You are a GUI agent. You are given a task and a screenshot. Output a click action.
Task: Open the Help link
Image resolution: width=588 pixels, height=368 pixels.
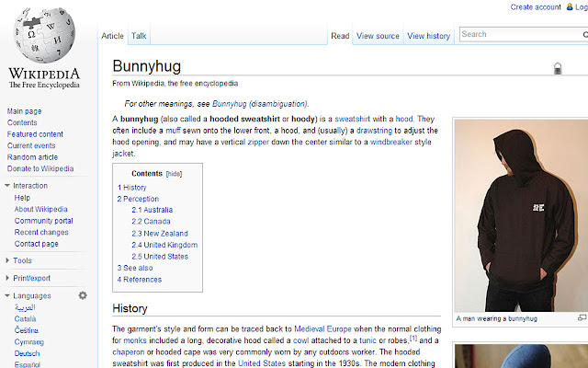coord(22,198)
